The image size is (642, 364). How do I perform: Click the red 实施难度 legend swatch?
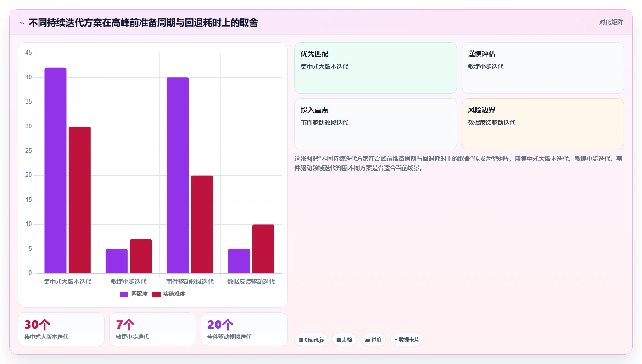[x=156, y=294]
